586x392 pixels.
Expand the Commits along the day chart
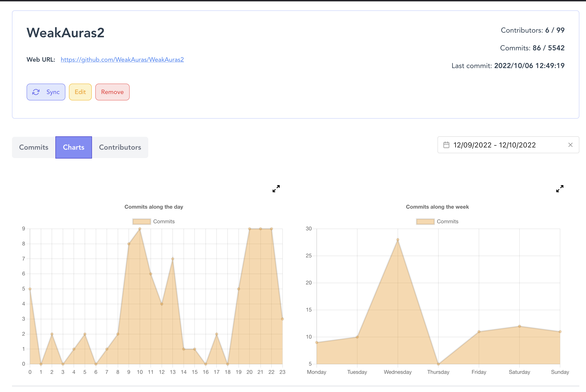click(276, 188)
